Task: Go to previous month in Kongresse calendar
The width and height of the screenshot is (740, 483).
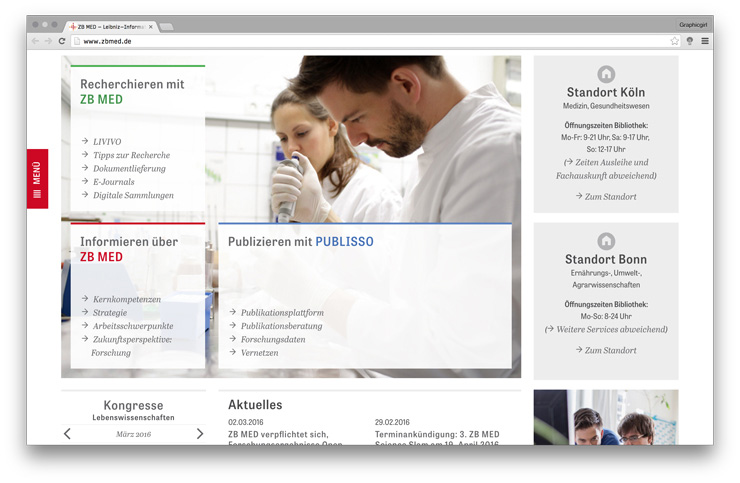Action: (68, 434)
